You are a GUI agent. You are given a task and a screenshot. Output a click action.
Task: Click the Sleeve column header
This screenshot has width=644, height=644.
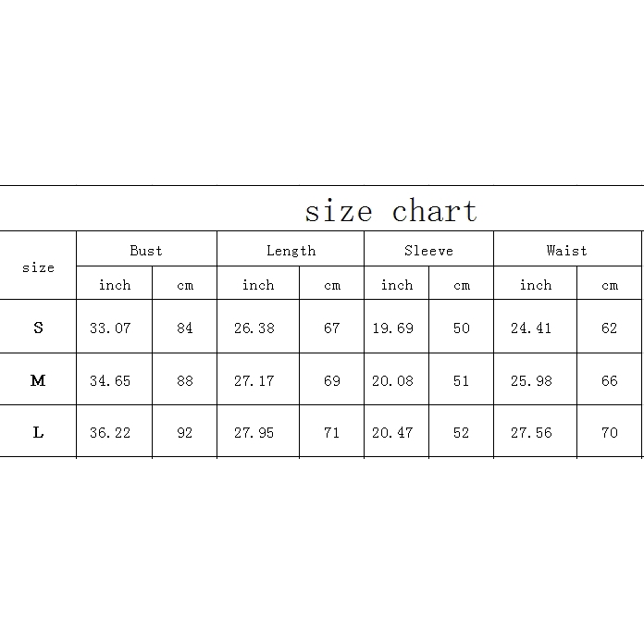(x=428, y=250)
